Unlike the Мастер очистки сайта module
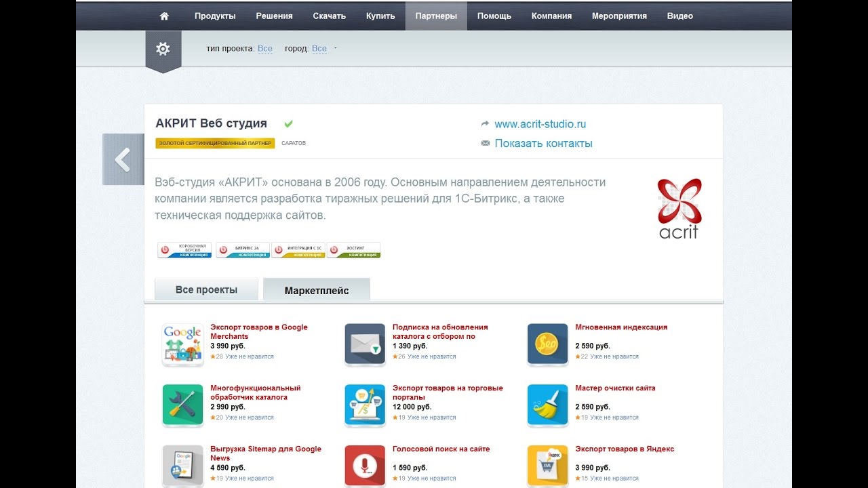The width and height of the screenshot is (868, 488). (x=614, y=418)
